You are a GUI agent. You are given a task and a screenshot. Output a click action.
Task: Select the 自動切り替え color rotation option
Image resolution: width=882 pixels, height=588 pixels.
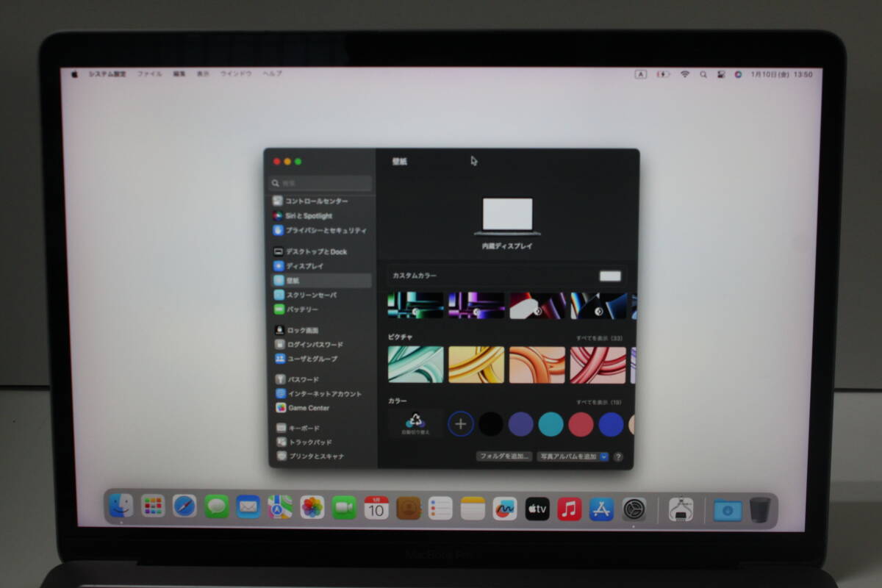[x=415, y=424]
